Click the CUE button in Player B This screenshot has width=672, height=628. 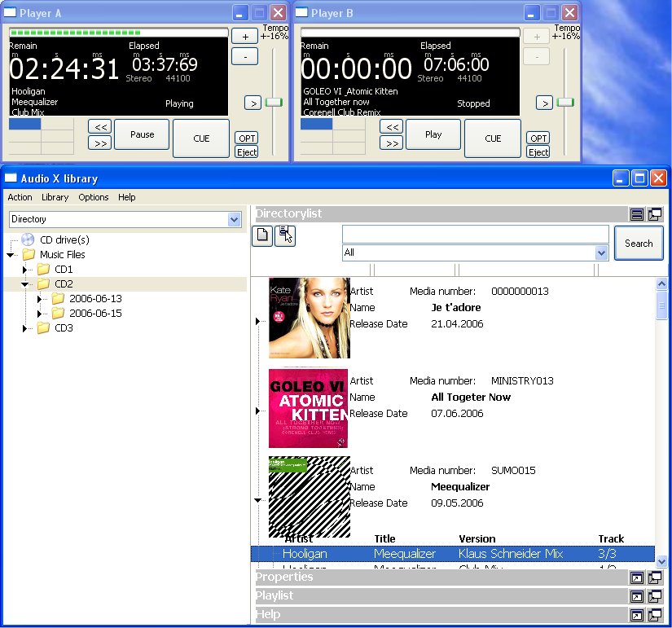pos(493,138)
